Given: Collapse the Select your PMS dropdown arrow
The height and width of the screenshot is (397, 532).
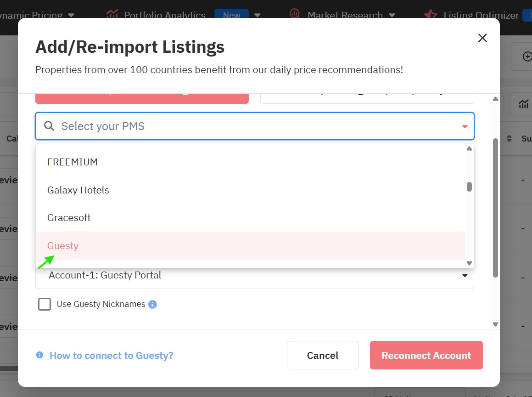Looking at the screenshot, I should click(465, 126).
